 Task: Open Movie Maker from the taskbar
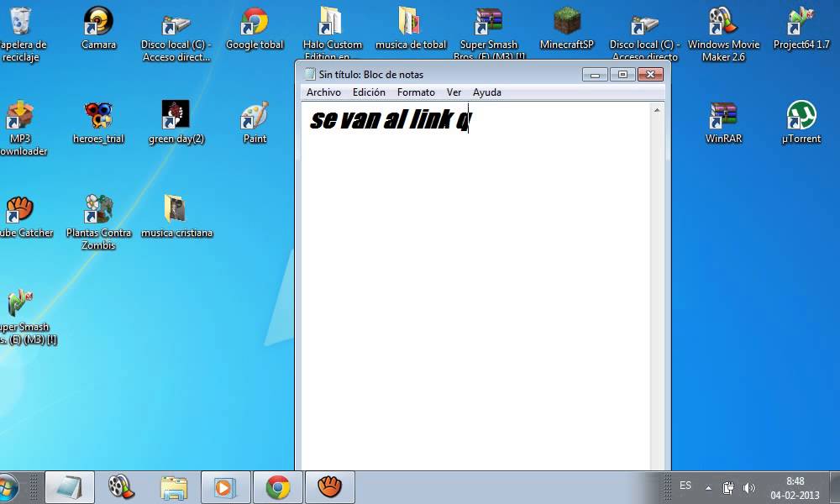(122, 487)
